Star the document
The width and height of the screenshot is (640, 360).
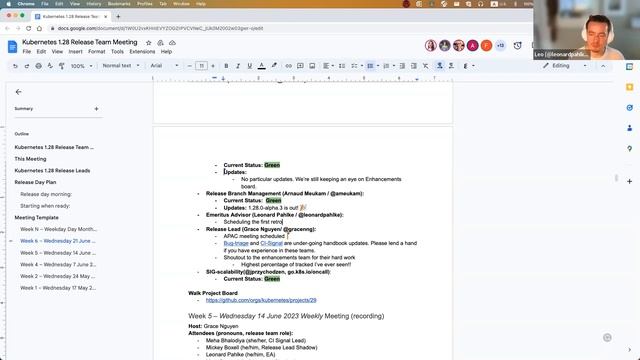[x=149, y=42]
